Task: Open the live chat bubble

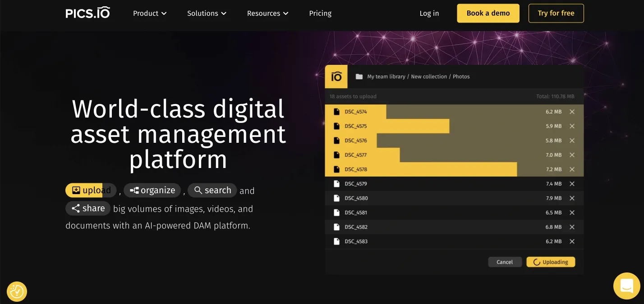Action: tap(626, 286)
